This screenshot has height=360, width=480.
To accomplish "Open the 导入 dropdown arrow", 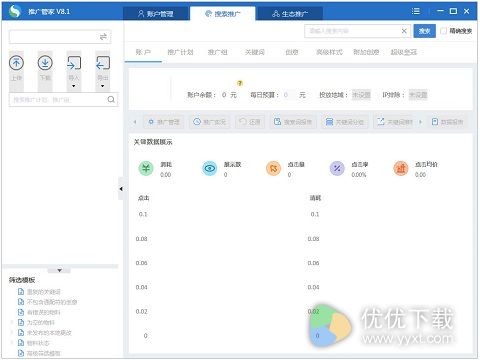I will coord(74,86).
